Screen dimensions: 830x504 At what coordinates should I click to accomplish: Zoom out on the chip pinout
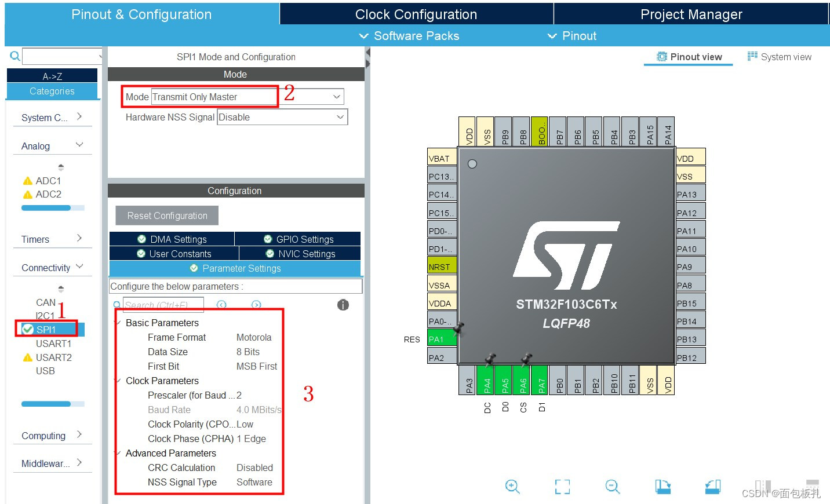pyautogui.click(x=613, y=487)
